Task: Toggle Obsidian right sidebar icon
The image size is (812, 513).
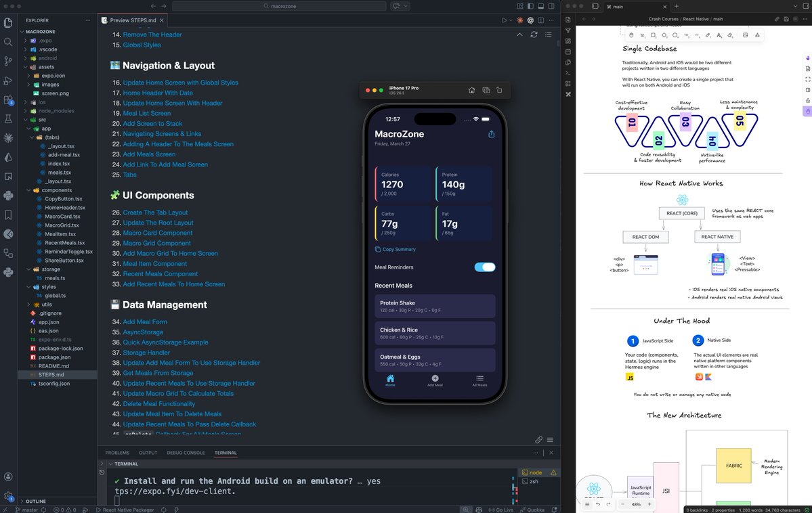Action: pyautogui.click(x=807, y=6)
